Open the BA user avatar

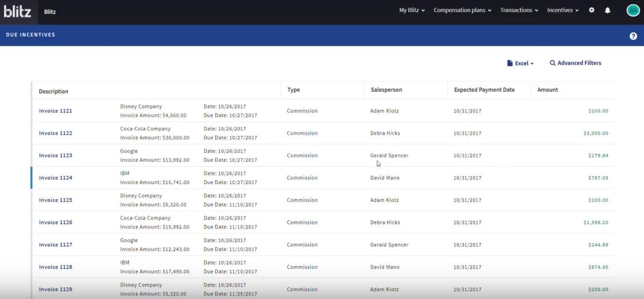coord(633,10)
